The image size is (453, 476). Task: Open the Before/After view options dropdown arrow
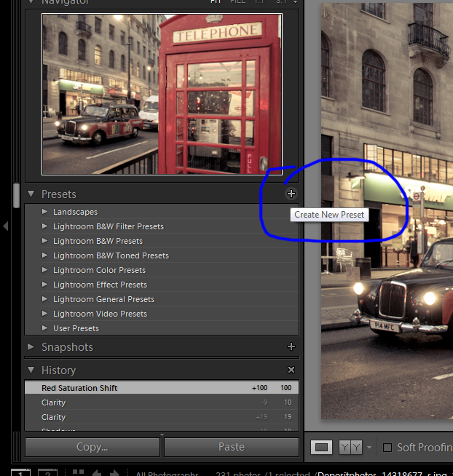(369, 448)
